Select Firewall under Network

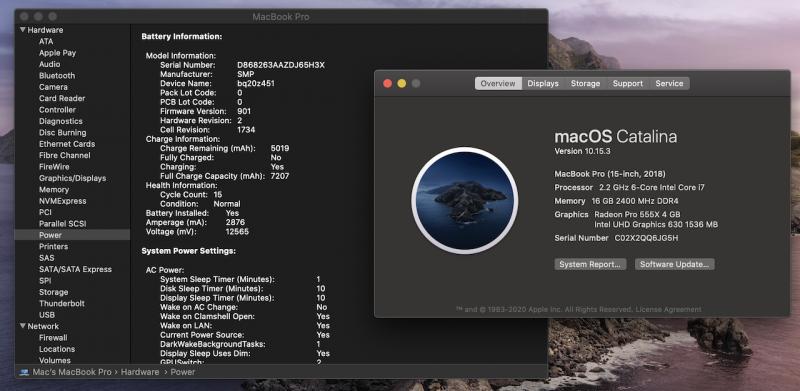pos(53,337)
